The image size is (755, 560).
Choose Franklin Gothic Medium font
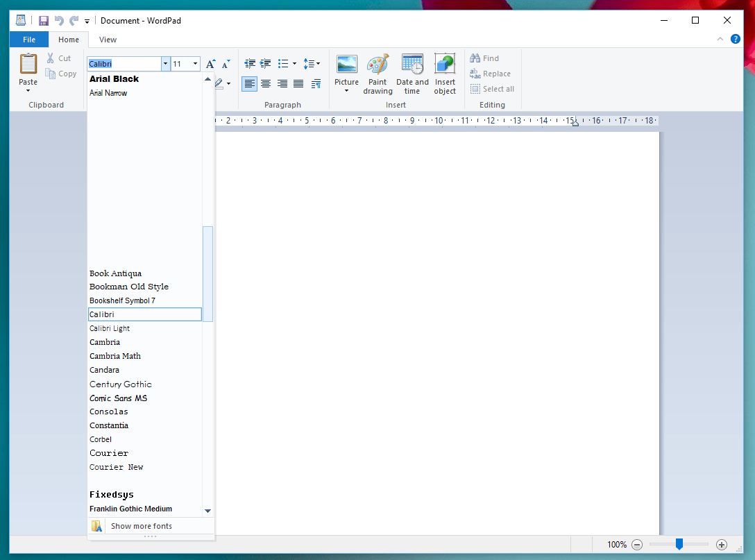tap(144, 509)
